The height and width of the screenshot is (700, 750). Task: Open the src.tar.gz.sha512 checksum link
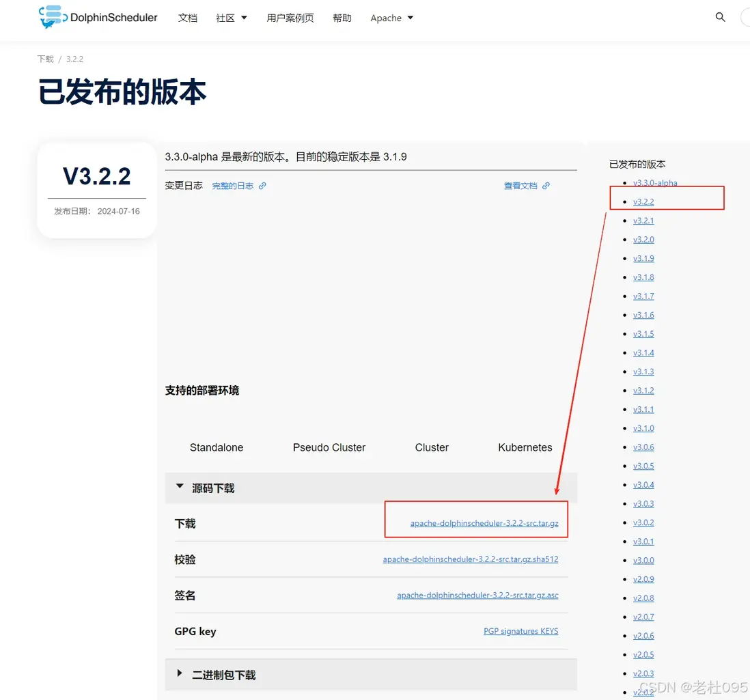(470, 559)
